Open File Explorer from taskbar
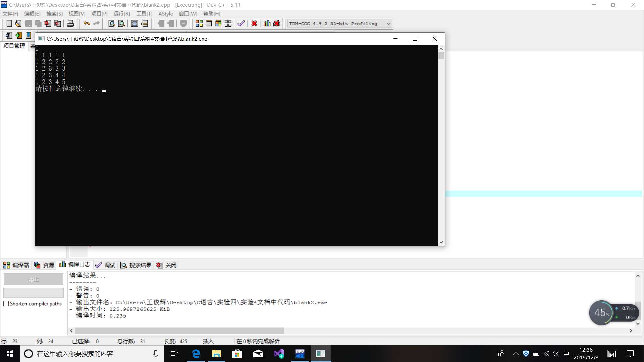Screen dimensions: 644x362 (217, 354)
